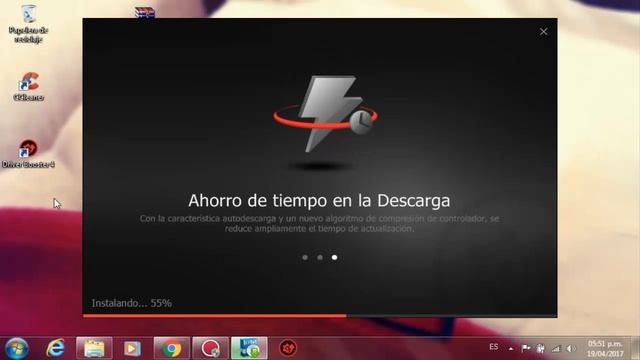Close the Driver Booster installer window
The height and width of the screenshot is (360, 640).
(x=544, y=31)
